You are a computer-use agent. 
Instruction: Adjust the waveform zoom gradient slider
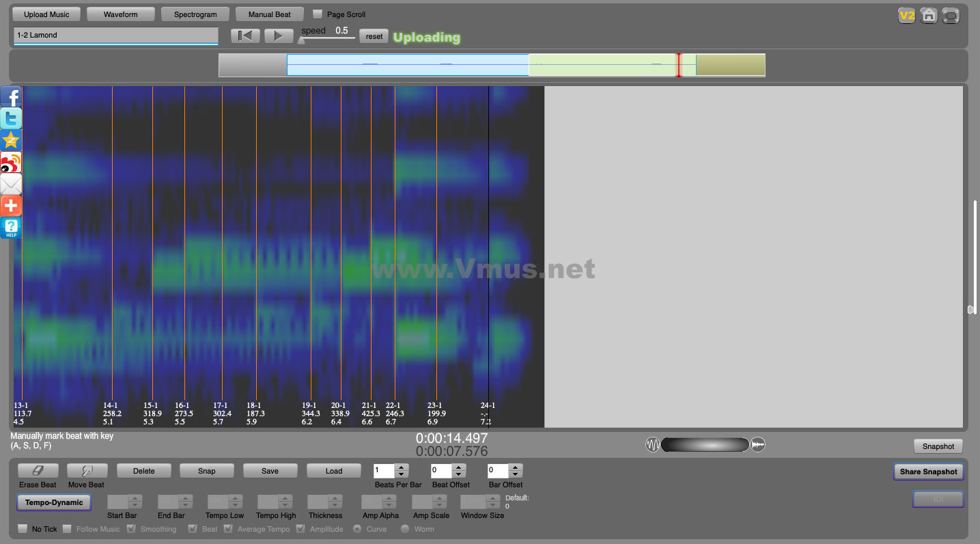[705, 445]
